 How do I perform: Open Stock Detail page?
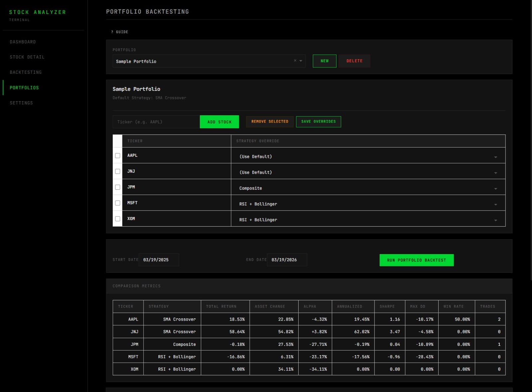27,57
